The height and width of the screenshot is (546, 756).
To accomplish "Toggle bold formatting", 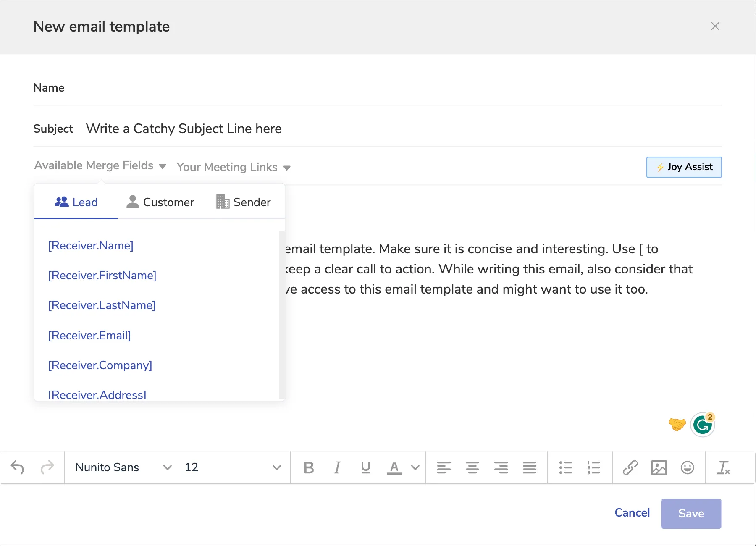I will [x=309, y=467].
